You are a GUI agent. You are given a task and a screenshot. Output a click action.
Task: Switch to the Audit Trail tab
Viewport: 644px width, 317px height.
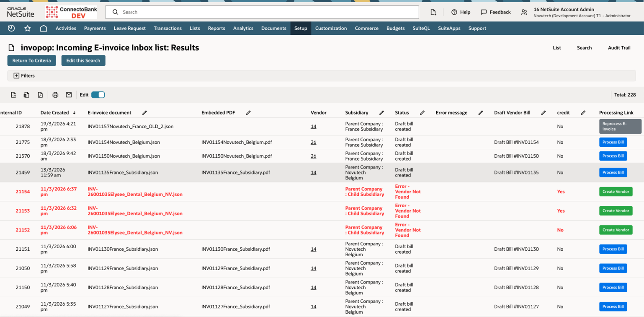click(x=619, y=48)
